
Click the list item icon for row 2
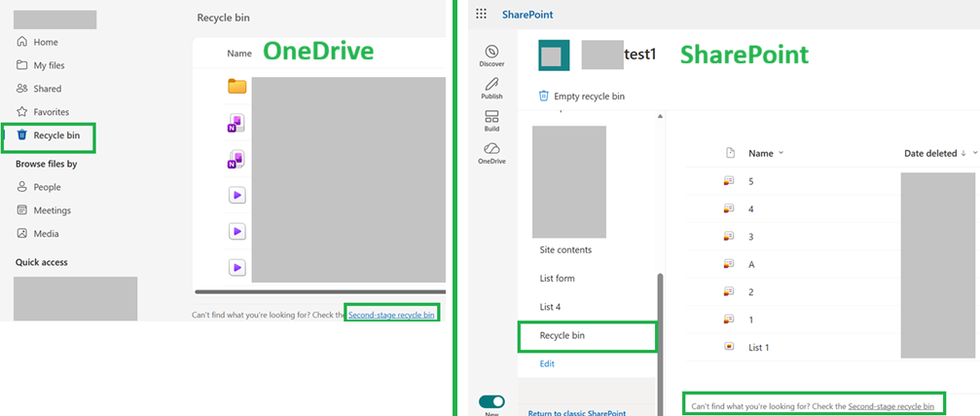pos(728,291)
